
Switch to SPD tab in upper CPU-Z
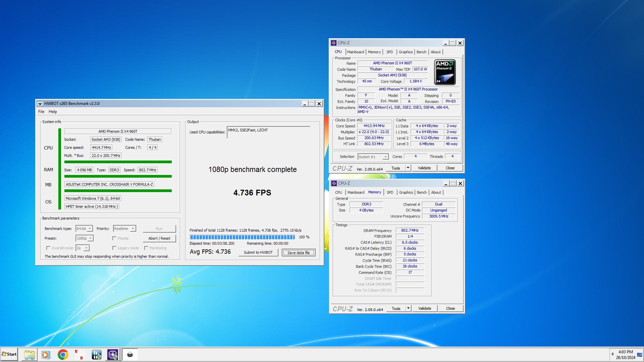389,52
